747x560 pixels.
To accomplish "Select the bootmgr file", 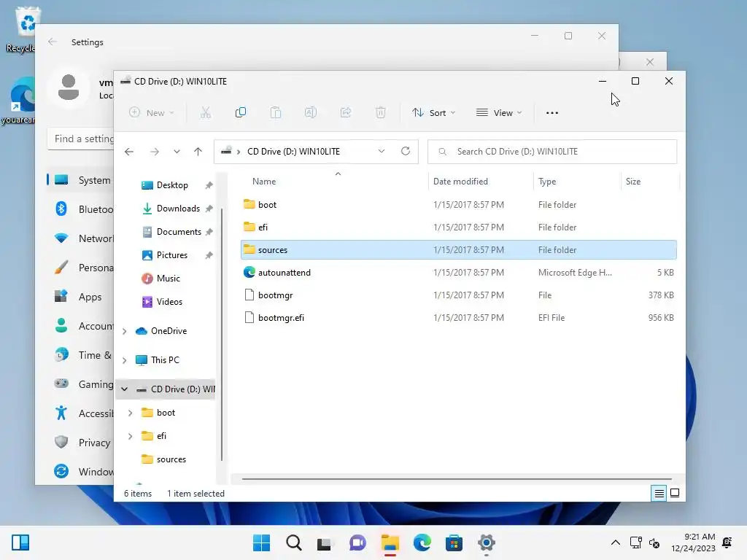I will click(x=458, y=295).
